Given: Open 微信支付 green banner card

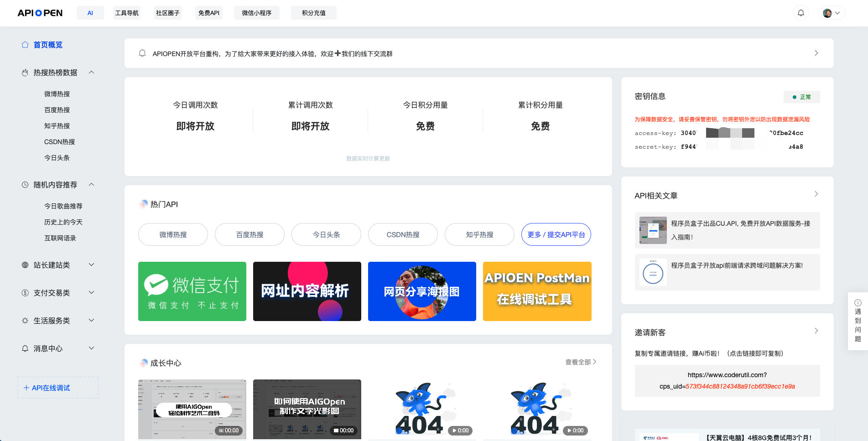Looking at the screenshot, I should click(x=192, y=291).
